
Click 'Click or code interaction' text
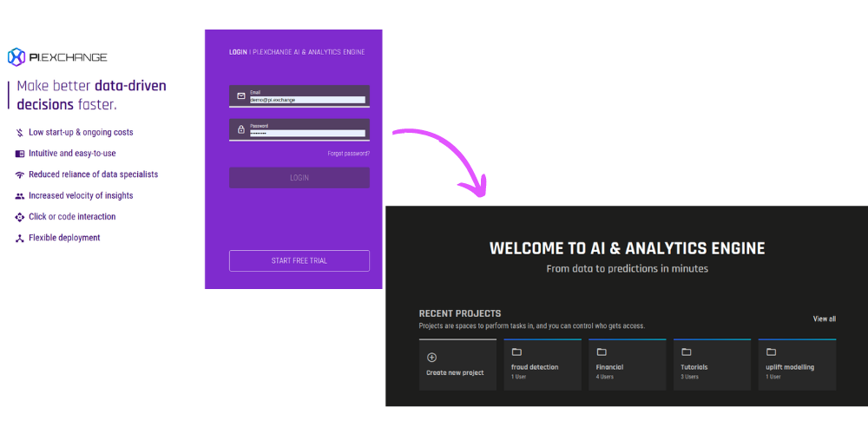pos(73,217)
